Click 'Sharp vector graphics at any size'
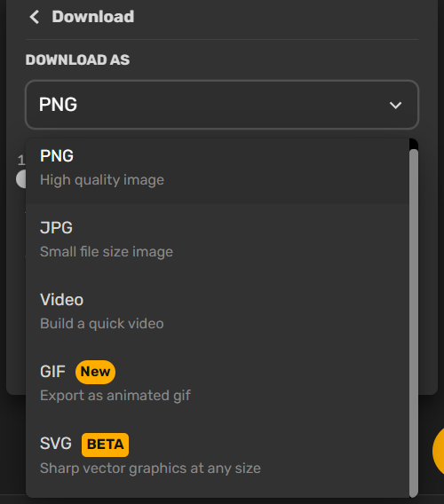The width and height of the screenshot is (444, 504). (150, 469)
